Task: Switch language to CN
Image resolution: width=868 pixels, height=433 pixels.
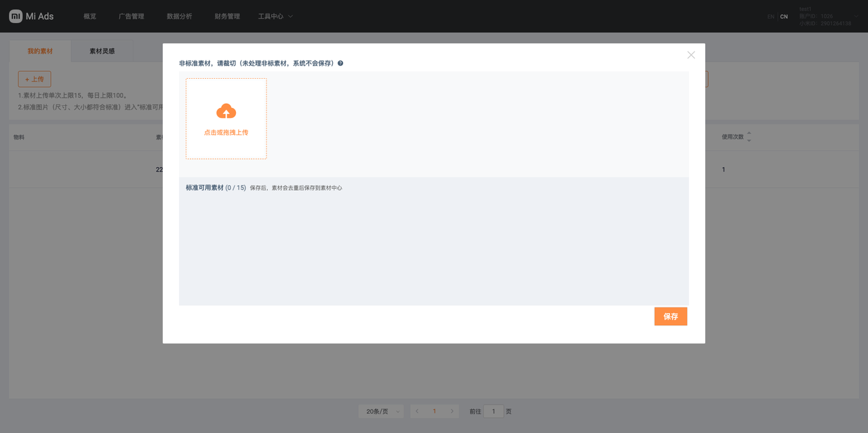Action: pyautogui.click(x=784, y=16)
